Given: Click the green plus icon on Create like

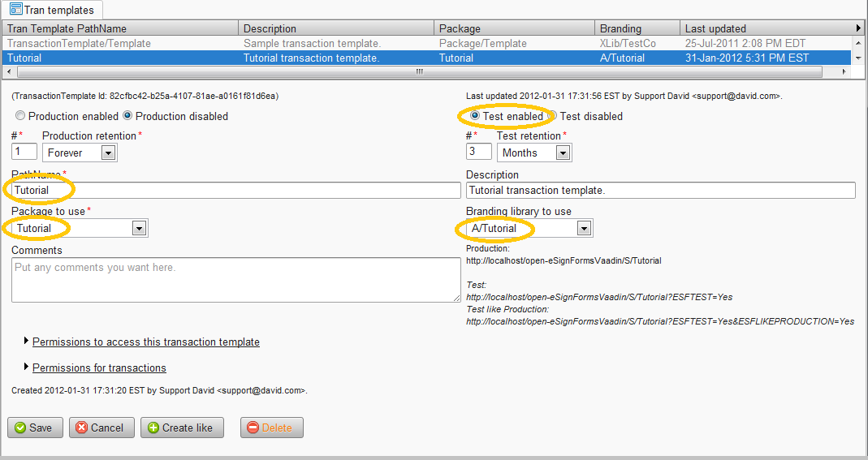Looking at the screenshot, I should tap(153, 428).
